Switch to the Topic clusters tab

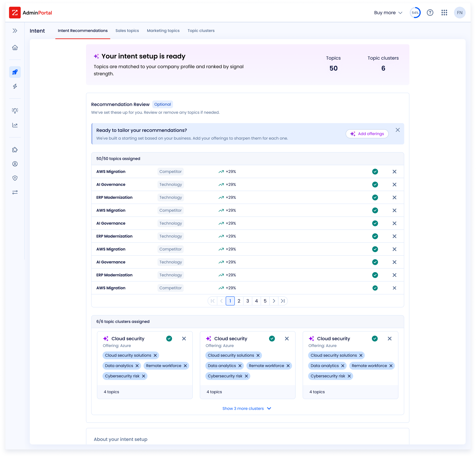(201, 31)
